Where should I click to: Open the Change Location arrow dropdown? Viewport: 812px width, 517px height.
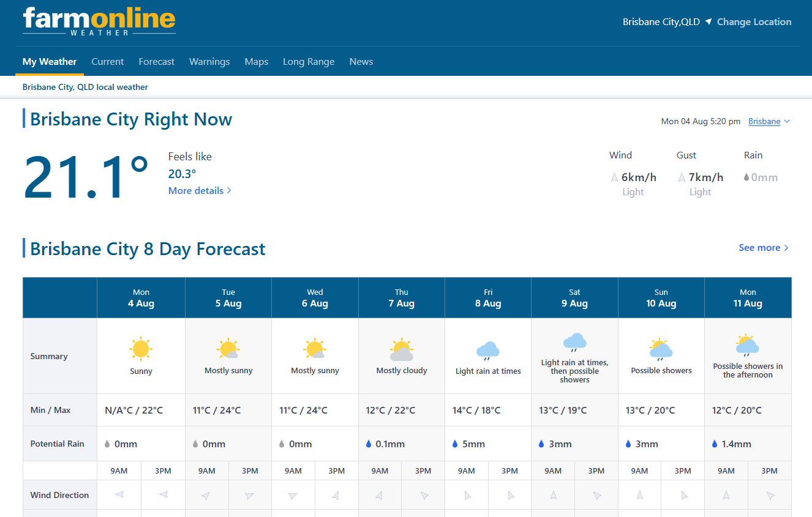[709, 21]
